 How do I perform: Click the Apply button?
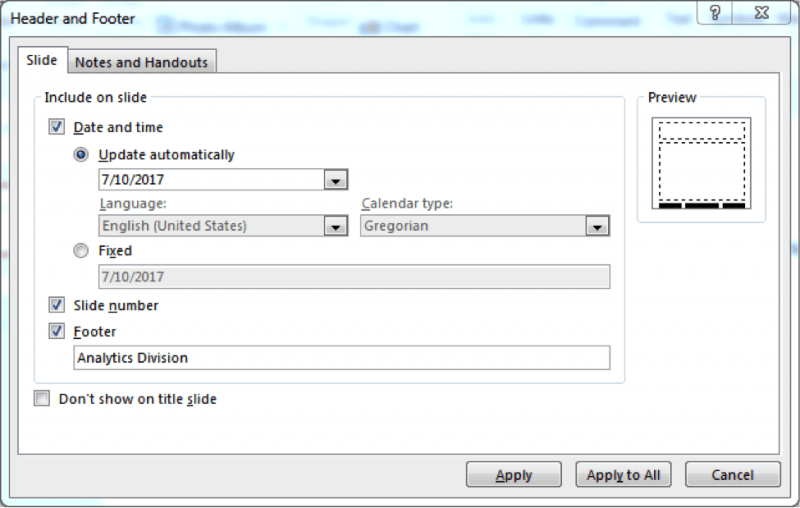(514, 475)
